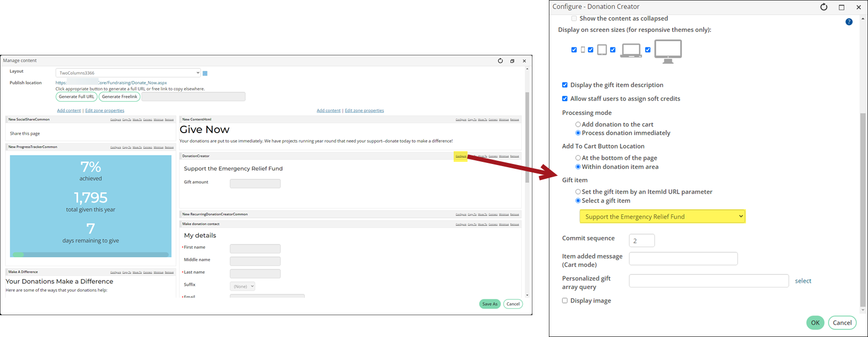
Task: Open the Layout TwoColumns3366 dropdown
Action: pyautogui.click(x=128, y=73)
